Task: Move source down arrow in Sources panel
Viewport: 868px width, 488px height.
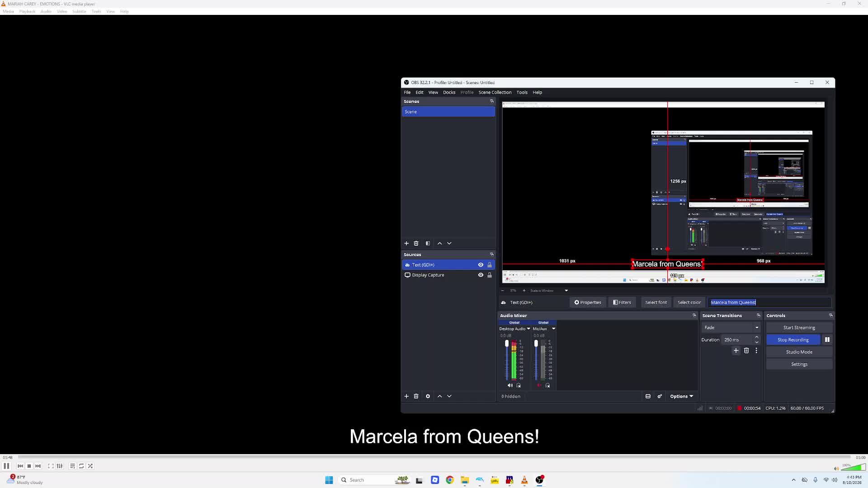Action: pyautogui.click(x=449, y=396)
